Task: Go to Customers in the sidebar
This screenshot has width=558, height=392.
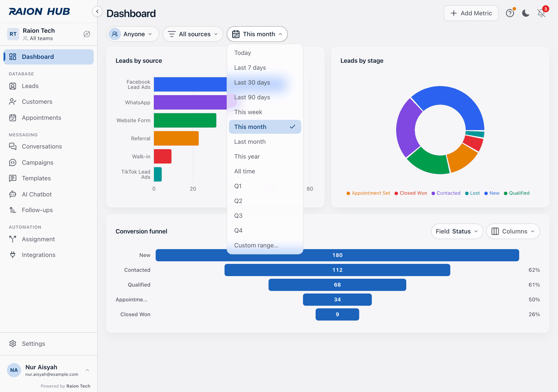Action: [x=48, y=102]
